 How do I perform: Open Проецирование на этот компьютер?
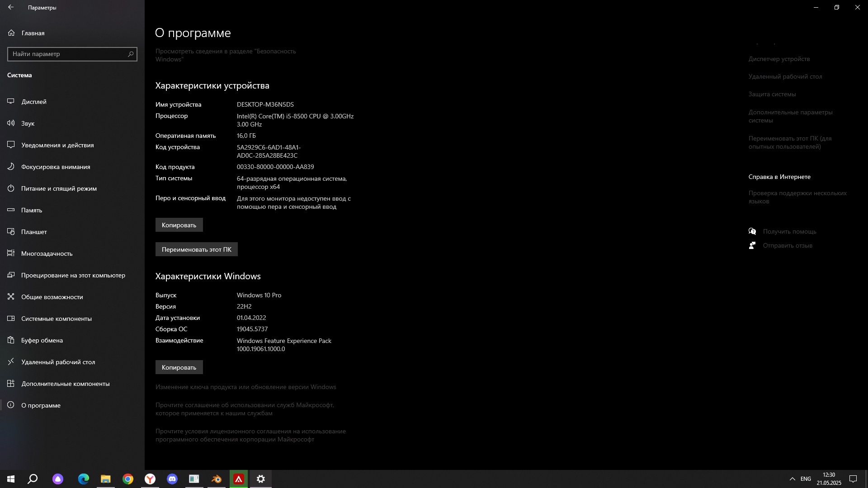[x=72, y=275]
